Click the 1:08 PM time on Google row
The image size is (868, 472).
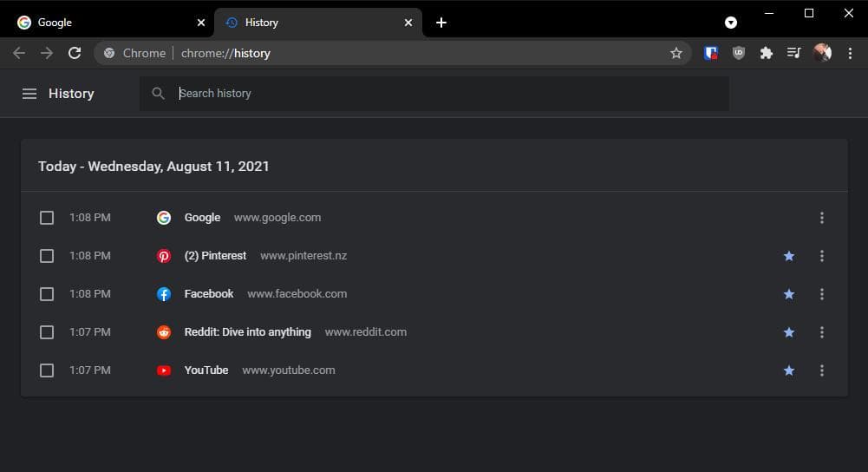[89, 218]
